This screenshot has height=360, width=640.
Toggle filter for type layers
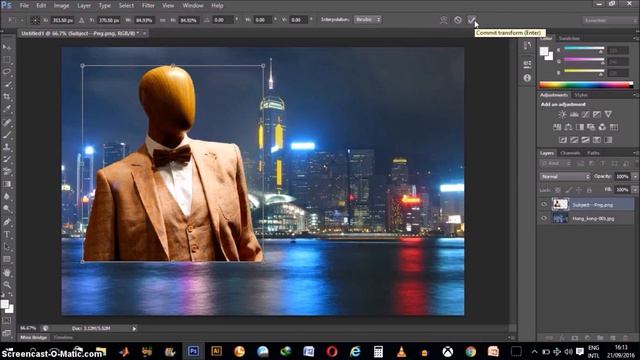point(603,164)
